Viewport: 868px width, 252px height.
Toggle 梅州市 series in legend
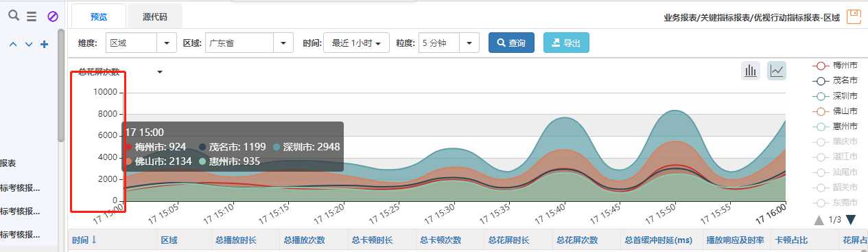(x=835, y=66)
